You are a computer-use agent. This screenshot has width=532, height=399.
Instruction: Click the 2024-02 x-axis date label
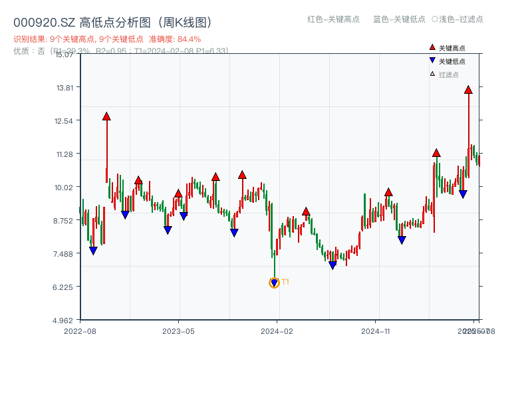tap(277, 331)
